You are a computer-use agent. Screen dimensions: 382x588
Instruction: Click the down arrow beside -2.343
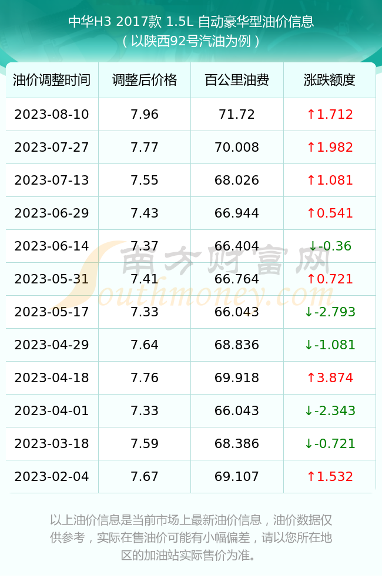click(x=309, y=411)
